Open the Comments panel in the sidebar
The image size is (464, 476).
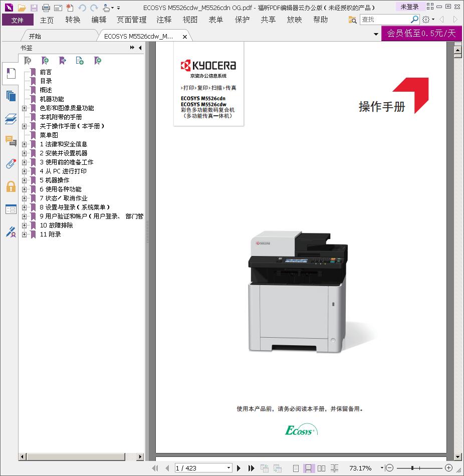[11, 141]
